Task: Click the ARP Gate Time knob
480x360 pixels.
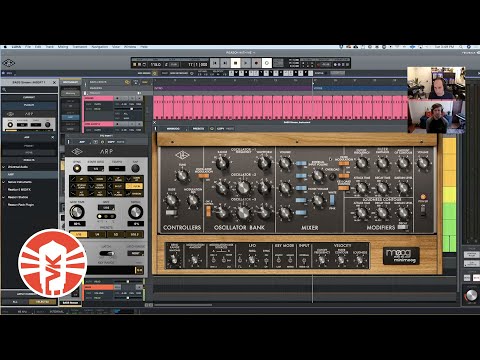Action: pyautogui.click(x=77, y=212)
